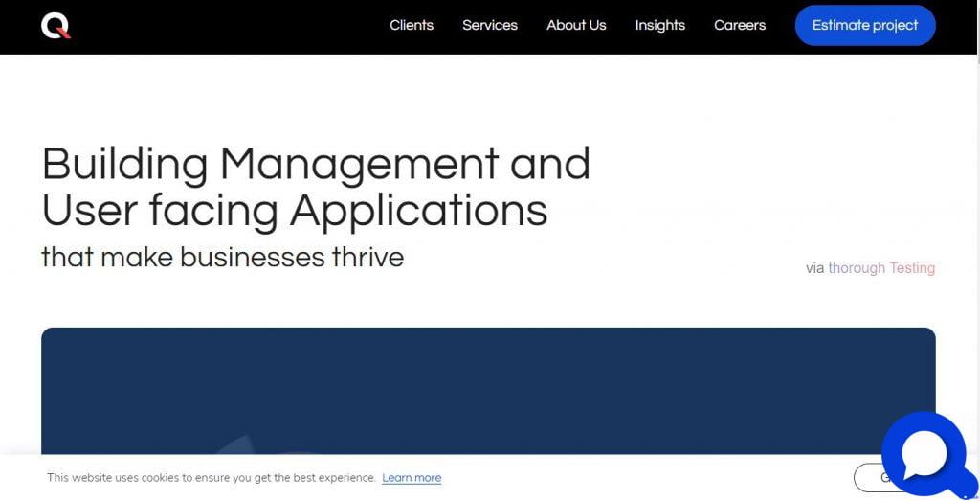The height and width of the screenshot is (501, 980).
Task: Click the Q logo in header
Action: point(56,26)
